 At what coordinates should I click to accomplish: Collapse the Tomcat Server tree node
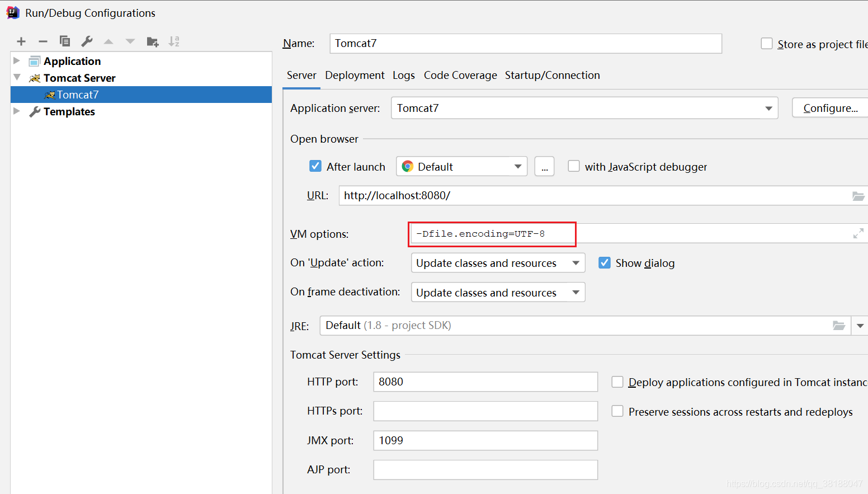pyautogui.click(x=17, y=77)
